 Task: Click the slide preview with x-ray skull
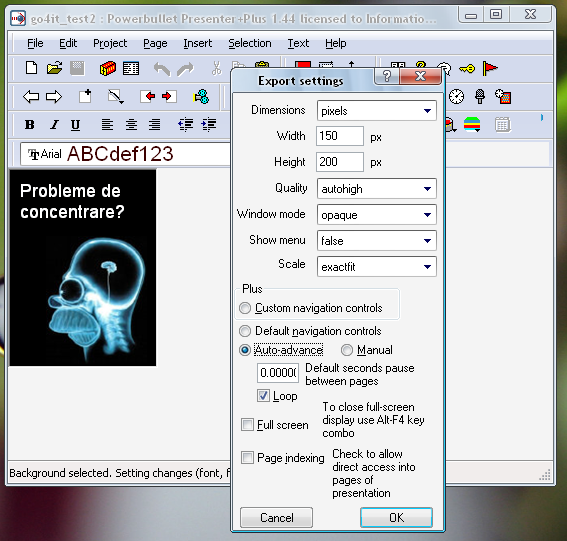click(83, 268)
